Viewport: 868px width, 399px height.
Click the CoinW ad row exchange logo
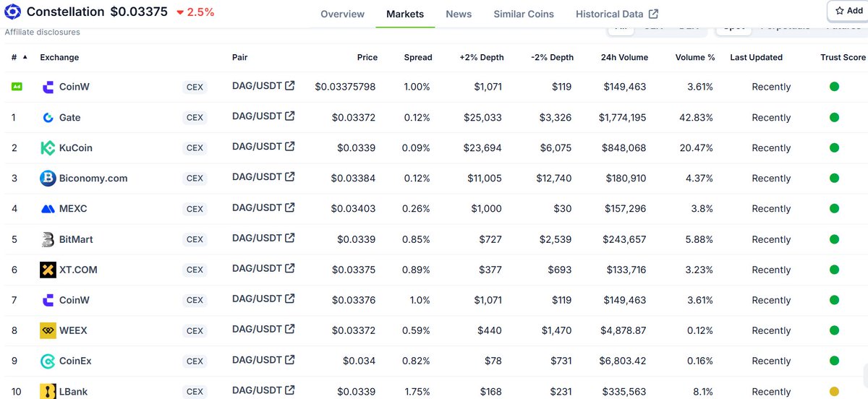point(48,87)
